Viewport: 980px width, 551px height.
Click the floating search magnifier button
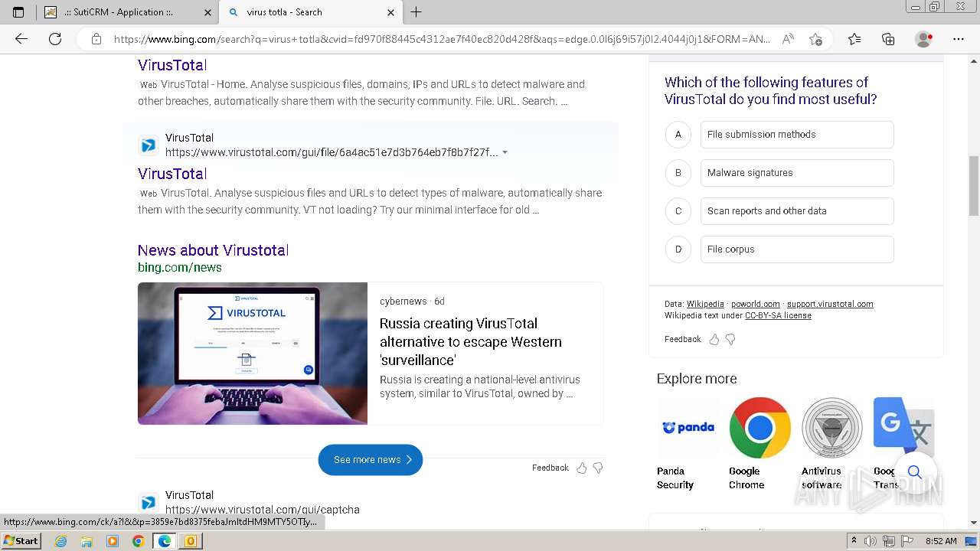point(915,471)
